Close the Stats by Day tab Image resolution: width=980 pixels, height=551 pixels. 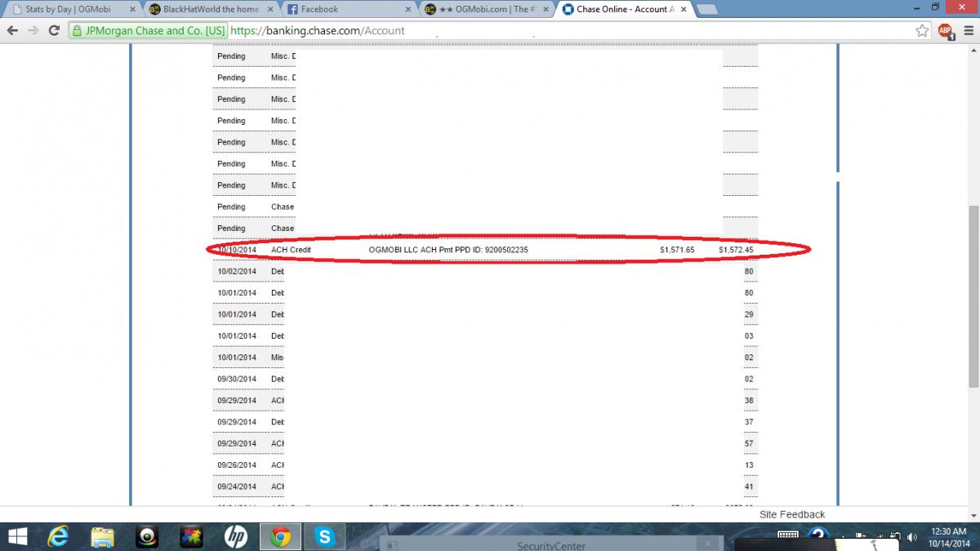pyautogui.click(x=131, y=9)
